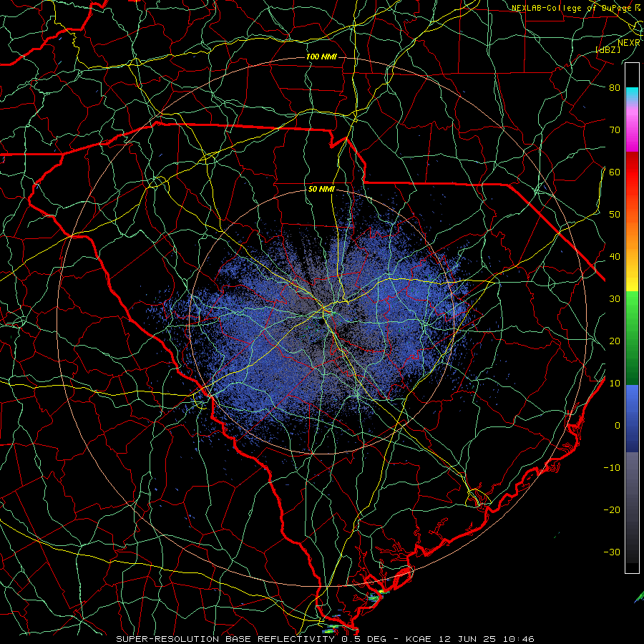Click the 80 value on the reflectivity scale
This screenshot has height=644, width=644.
click(x=615, y=87)
